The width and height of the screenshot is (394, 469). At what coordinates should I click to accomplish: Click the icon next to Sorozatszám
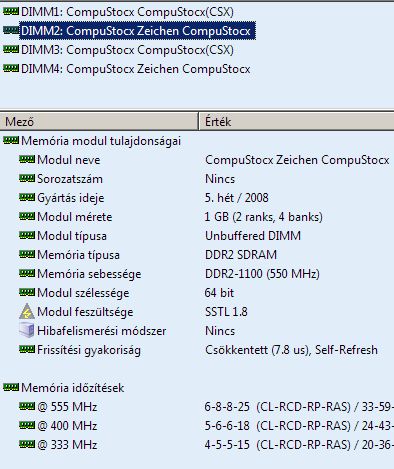point(27,178)
